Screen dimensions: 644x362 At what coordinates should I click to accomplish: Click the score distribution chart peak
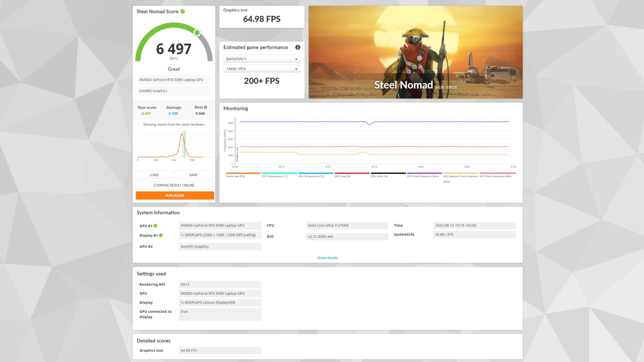point(181,134)
